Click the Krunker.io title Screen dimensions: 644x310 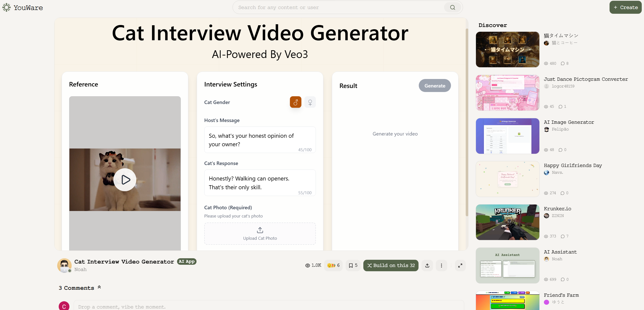pyautogui.click(x=558, y=208)
